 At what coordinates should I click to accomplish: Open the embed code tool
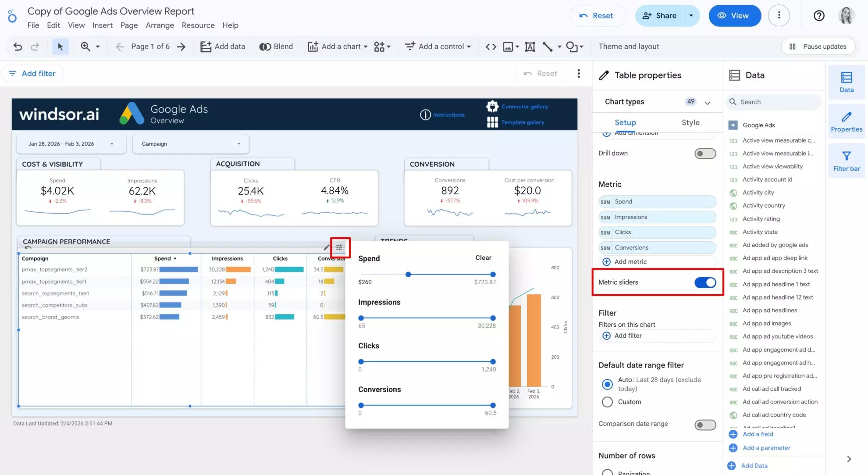490,46
